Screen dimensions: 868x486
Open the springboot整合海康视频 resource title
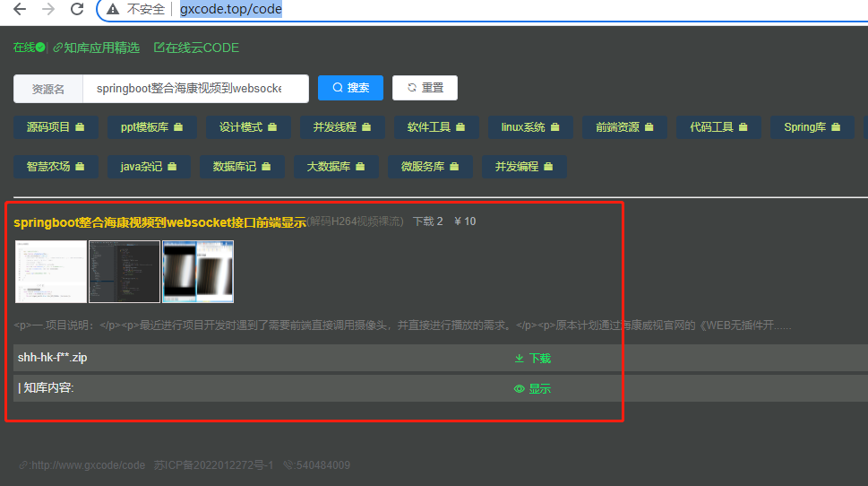coord(160,222)
